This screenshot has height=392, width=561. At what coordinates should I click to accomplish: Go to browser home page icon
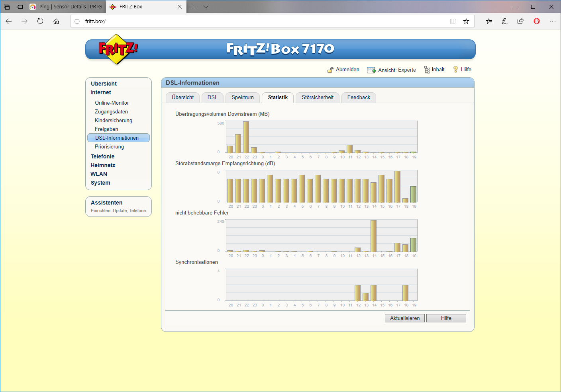(56, 21)
